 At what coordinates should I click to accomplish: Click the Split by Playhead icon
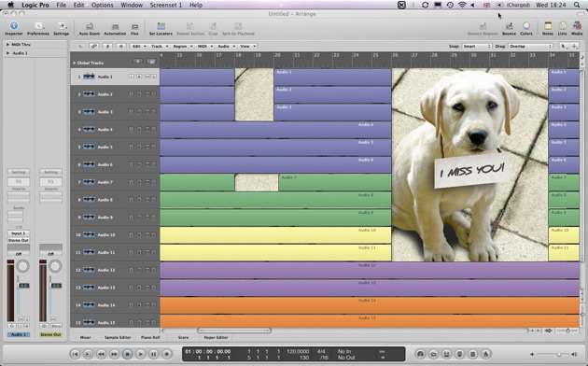point(238,26)
